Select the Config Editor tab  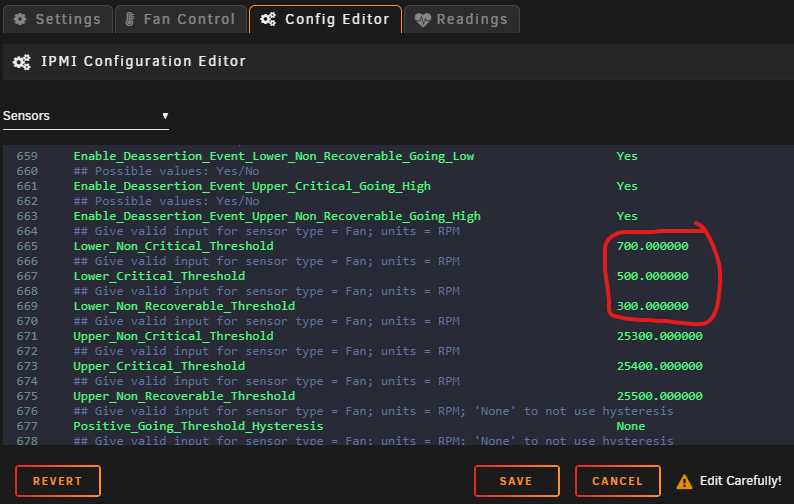click(x=325, y=19)
